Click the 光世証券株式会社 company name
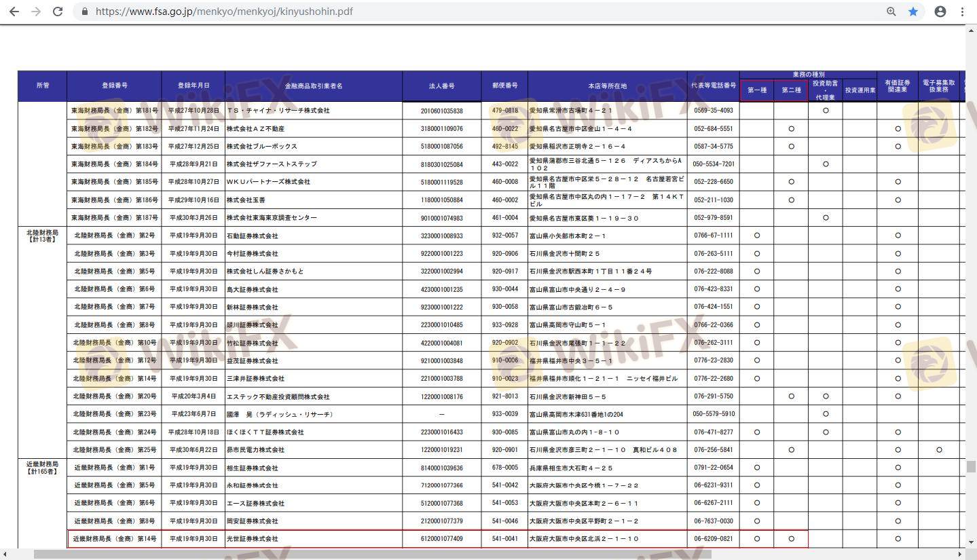Viewport: 977px width, 560px height. (252, 539)
